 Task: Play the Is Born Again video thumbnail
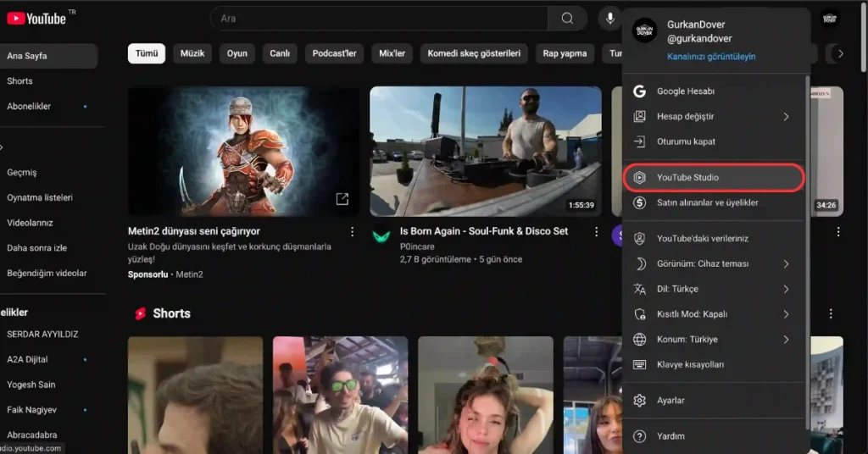[486, 152]
